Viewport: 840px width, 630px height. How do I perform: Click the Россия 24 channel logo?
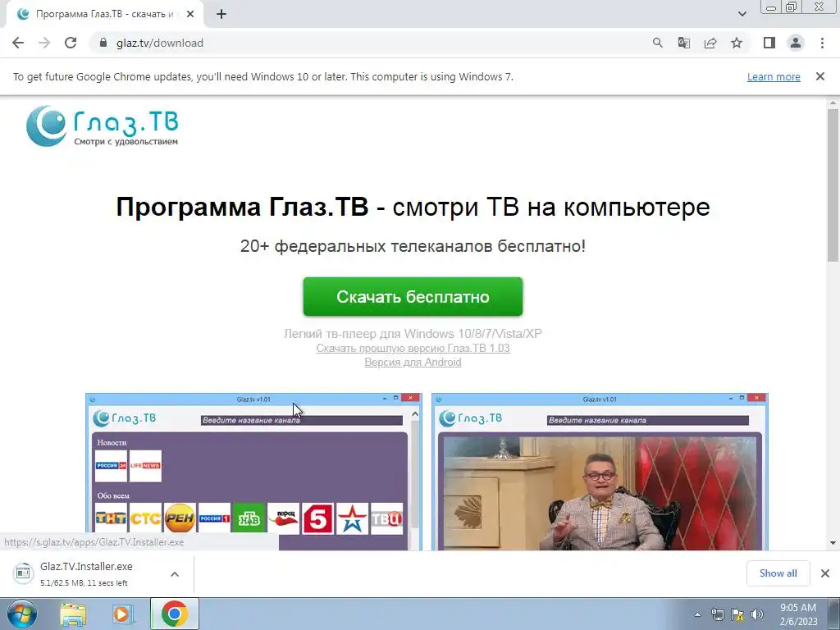[111, 466]
